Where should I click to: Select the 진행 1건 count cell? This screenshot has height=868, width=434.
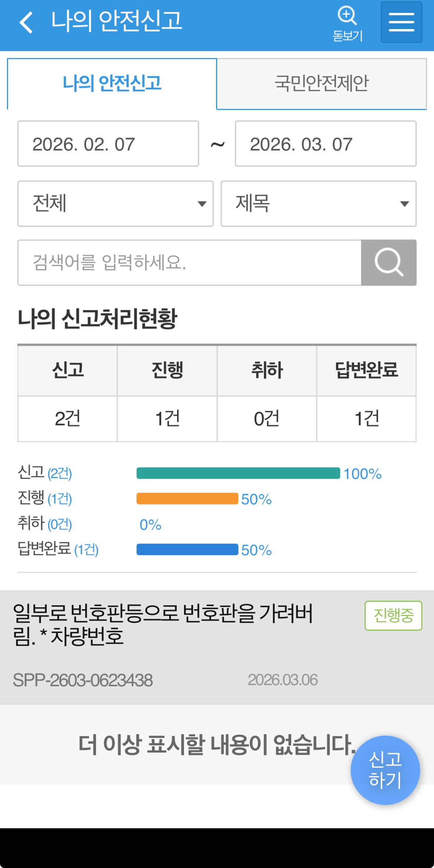point(167,419)
